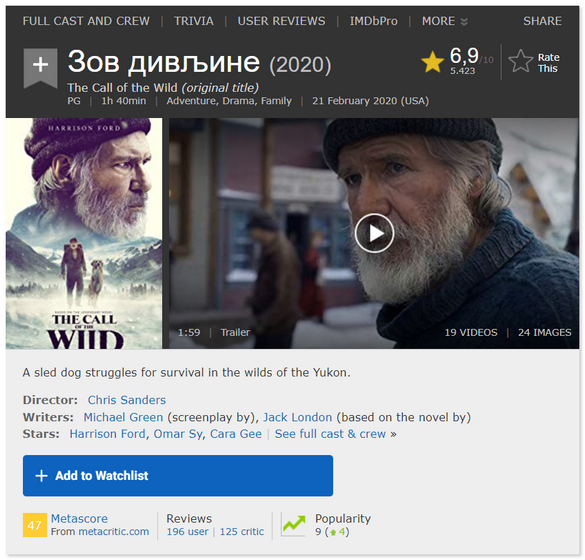Viewport: 585px width, 560px height.
Task: Click the watchlist ribbon plus icon beside title
Action: pyautogui.click(x=40, y=68)
